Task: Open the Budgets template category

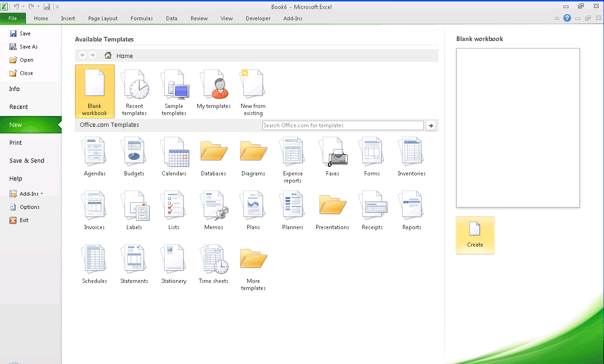Action: 134,156
